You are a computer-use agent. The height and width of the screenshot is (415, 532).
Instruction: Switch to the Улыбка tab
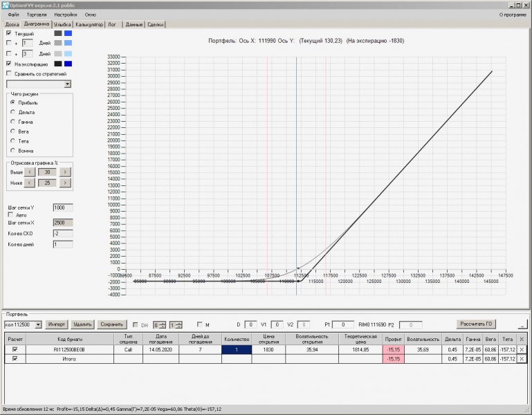pos(62,24)
